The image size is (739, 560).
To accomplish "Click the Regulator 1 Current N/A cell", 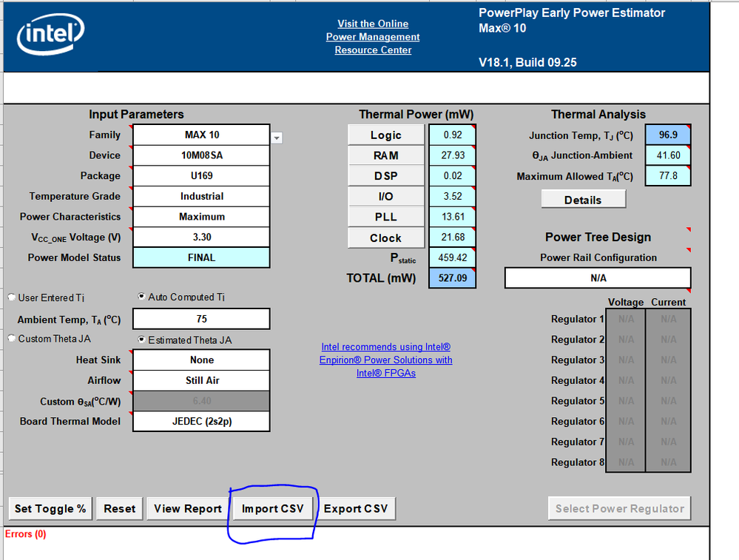I will click(668, 319).
